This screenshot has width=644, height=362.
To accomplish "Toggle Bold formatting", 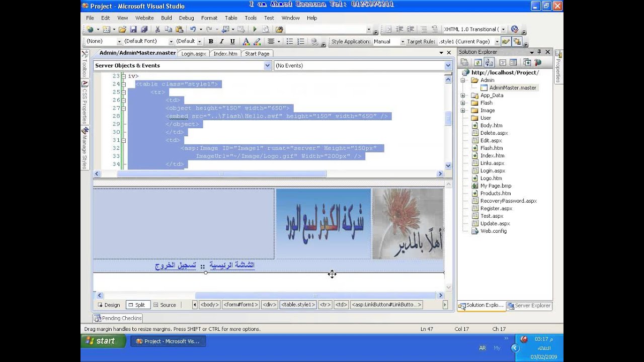I will (211, 42).
